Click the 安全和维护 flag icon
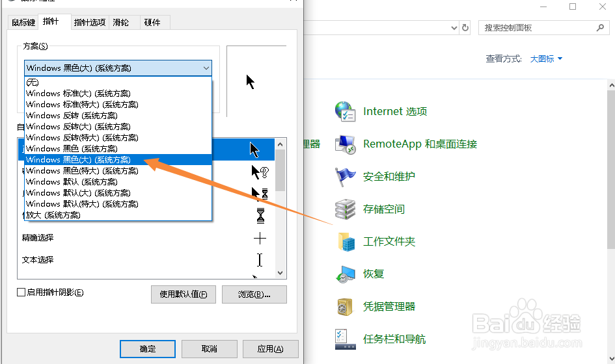 pyautogui.click(x=345, y=177)
